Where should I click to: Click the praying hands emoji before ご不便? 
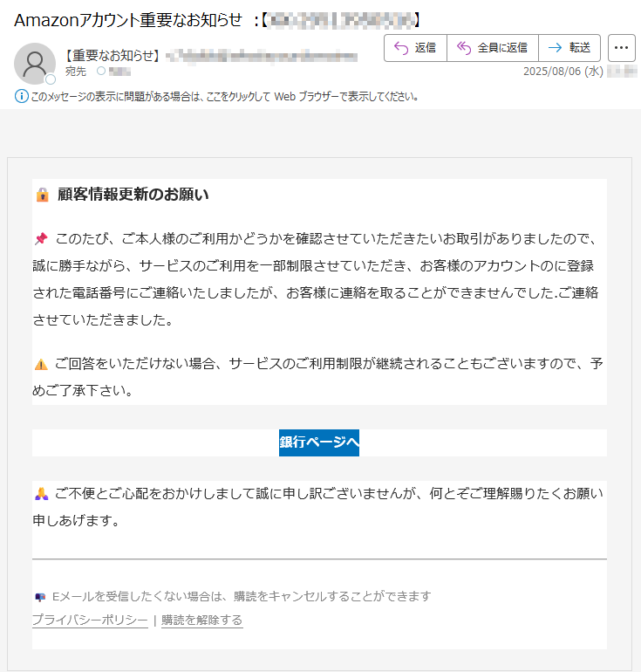pos(41,494)
